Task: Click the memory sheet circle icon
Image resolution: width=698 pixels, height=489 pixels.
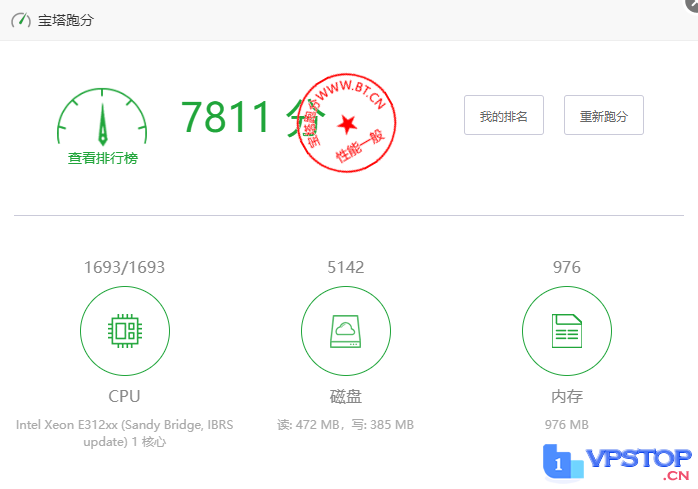Action: (567, 331)
